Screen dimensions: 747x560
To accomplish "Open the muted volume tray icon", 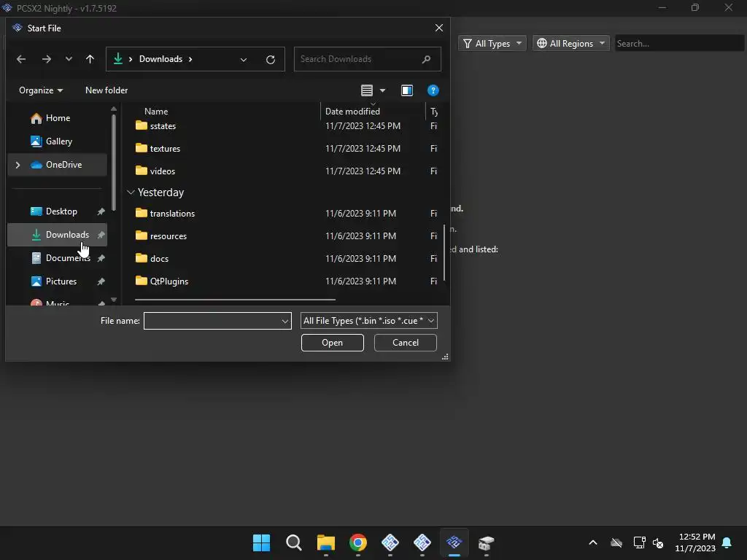I will pos(658,542).
